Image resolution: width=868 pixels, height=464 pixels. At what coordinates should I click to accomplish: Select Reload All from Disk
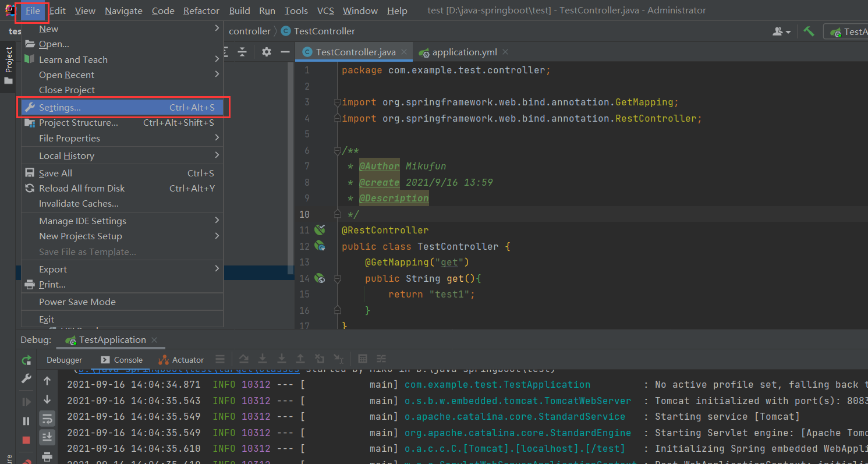pyautogui.click(x=122, y=189)
